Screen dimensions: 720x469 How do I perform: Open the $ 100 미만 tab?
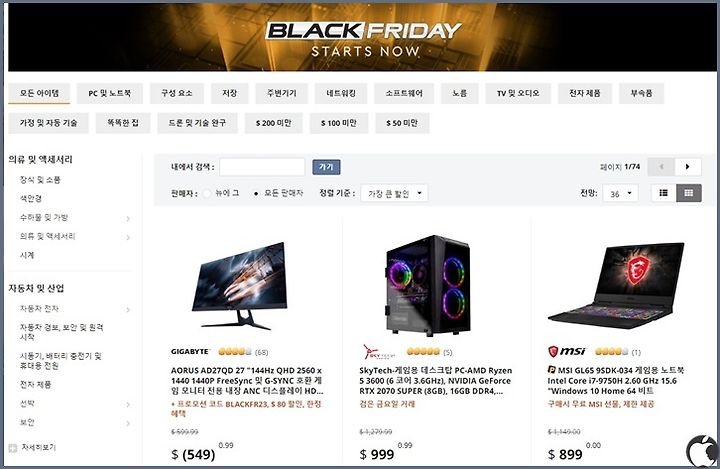coord(339,123)
